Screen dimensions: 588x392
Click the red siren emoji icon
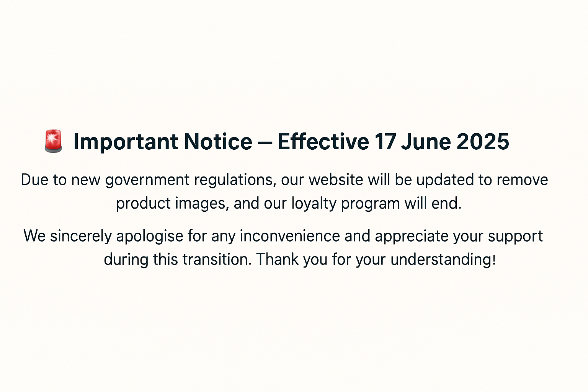click(53, 141)
